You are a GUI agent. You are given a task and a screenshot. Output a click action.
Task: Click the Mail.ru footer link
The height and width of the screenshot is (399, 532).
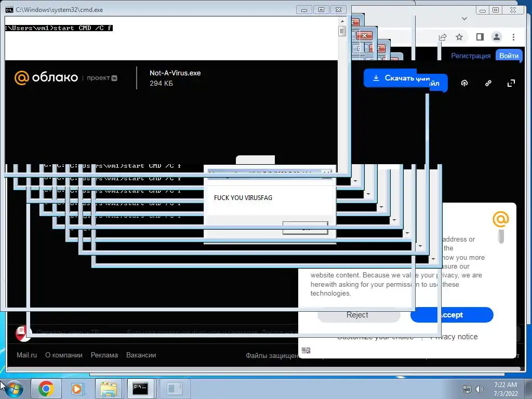[26, 355]
